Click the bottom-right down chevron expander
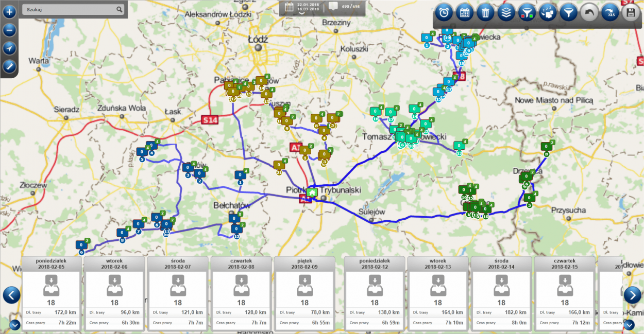Image resolution: width=644 pixels, height=334 pixels. coord(629,325)
